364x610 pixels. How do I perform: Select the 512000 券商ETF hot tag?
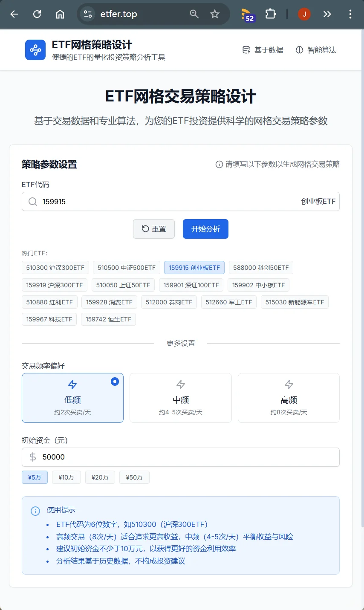169,302
